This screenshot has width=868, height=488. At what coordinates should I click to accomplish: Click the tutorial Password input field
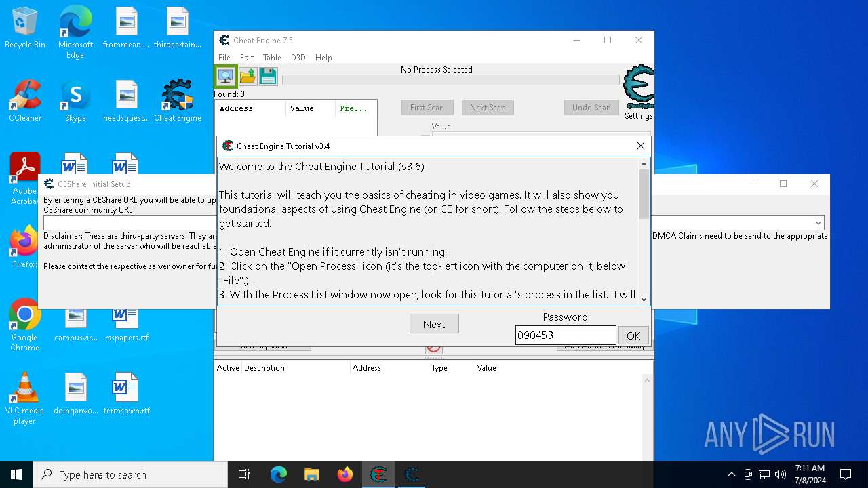click(x=566, y=335)
